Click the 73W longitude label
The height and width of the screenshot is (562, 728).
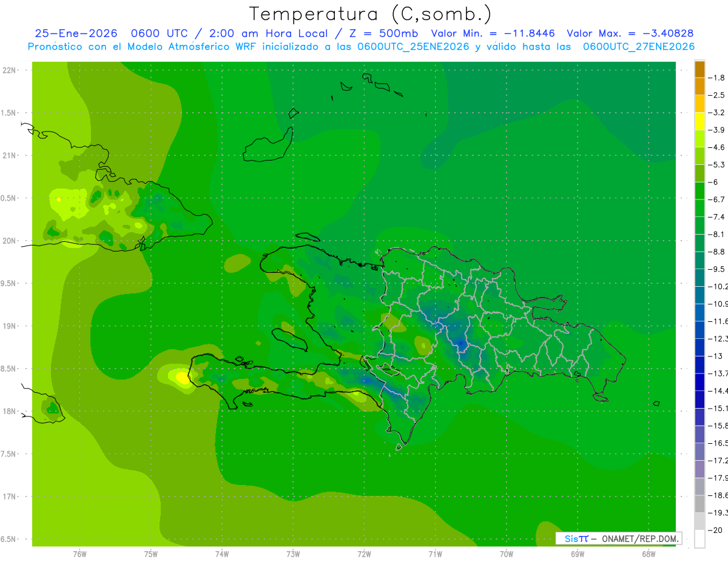[293, 554]
